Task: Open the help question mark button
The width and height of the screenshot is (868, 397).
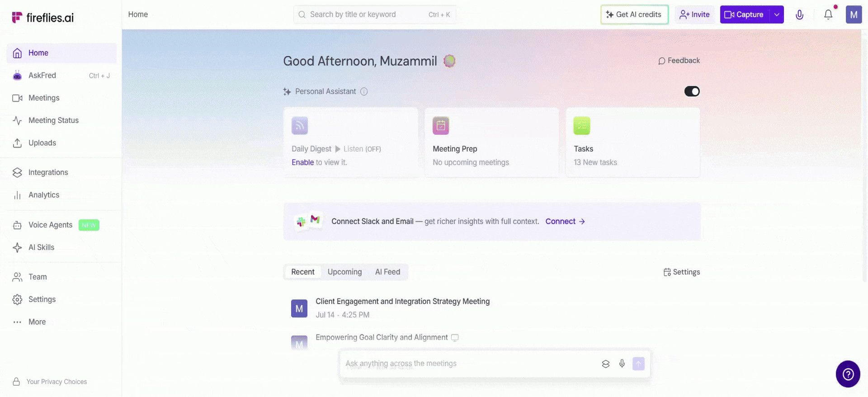Action: pyautogui.click(x=848, y=374)
